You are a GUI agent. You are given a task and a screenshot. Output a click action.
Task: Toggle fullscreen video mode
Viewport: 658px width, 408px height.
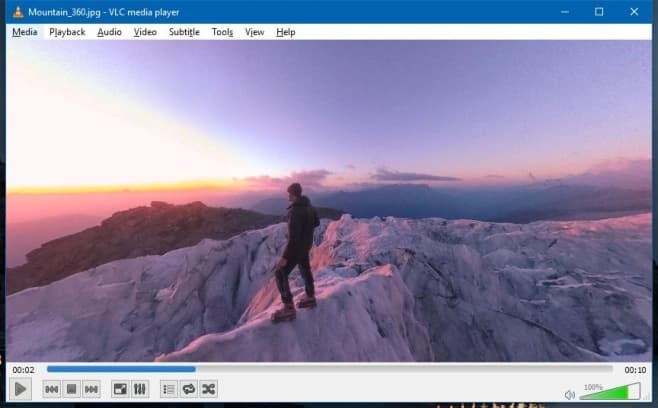[x=120, y=389]
